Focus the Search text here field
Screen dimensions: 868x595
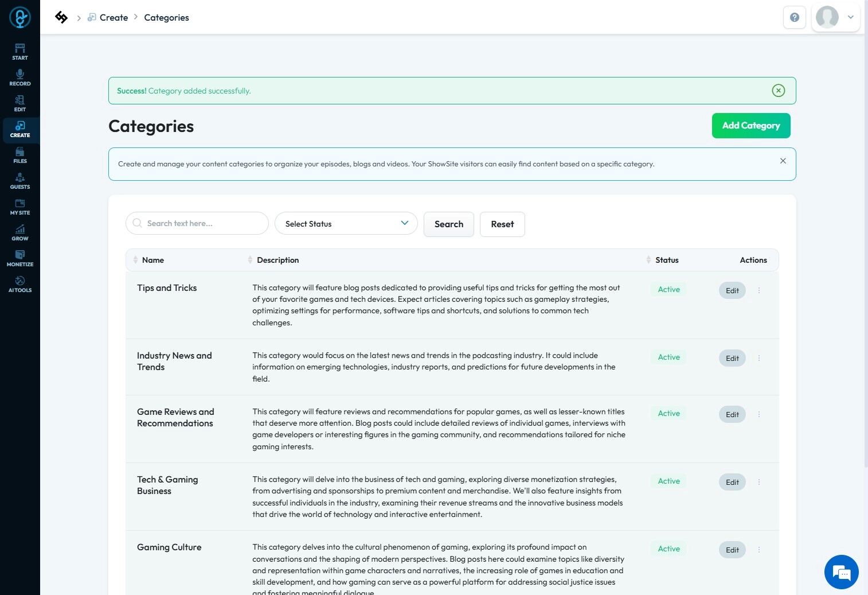197,223
